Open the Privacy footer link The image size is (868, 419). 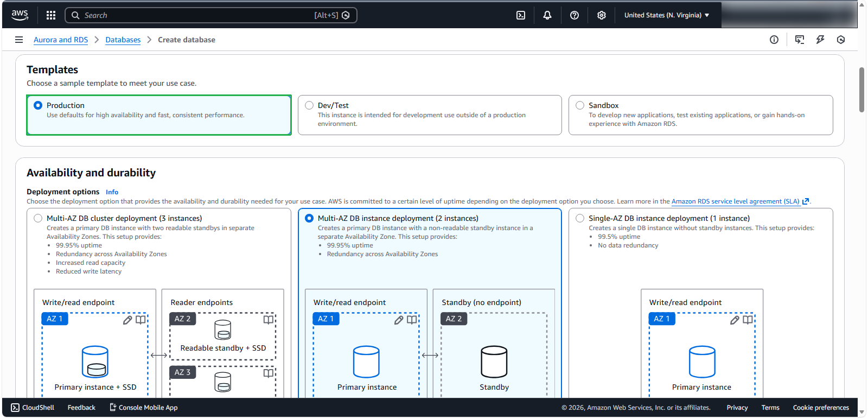point(737,408)
